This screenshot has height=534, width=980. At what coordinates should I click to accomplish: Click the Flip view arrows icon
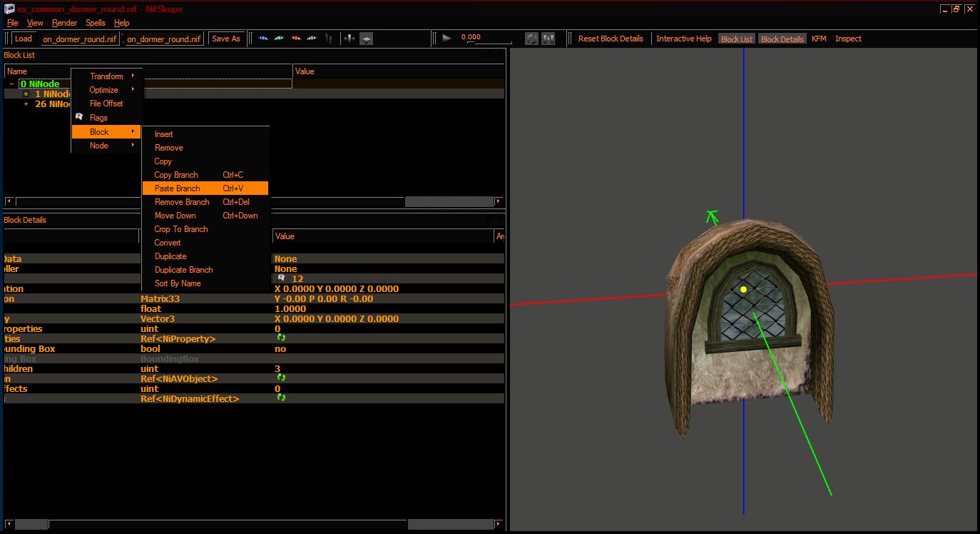[x=349, y=39]
